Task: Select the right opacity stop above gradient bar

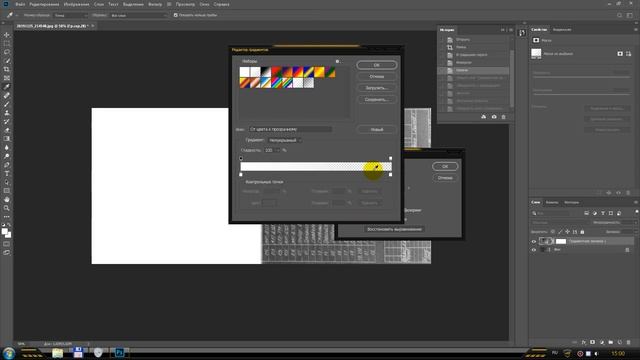Action: point(391,158)
